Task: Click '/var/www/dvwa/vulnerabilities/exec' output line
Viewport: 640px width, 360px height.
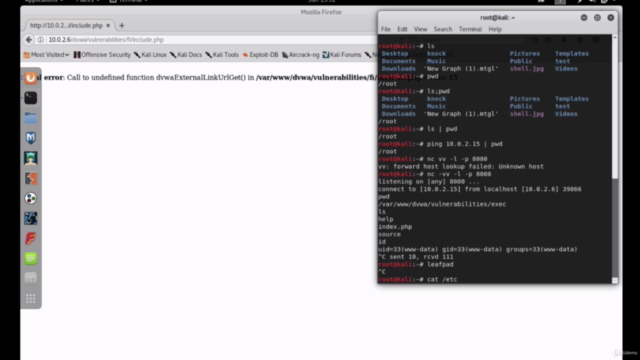Action: pos(442,204)
